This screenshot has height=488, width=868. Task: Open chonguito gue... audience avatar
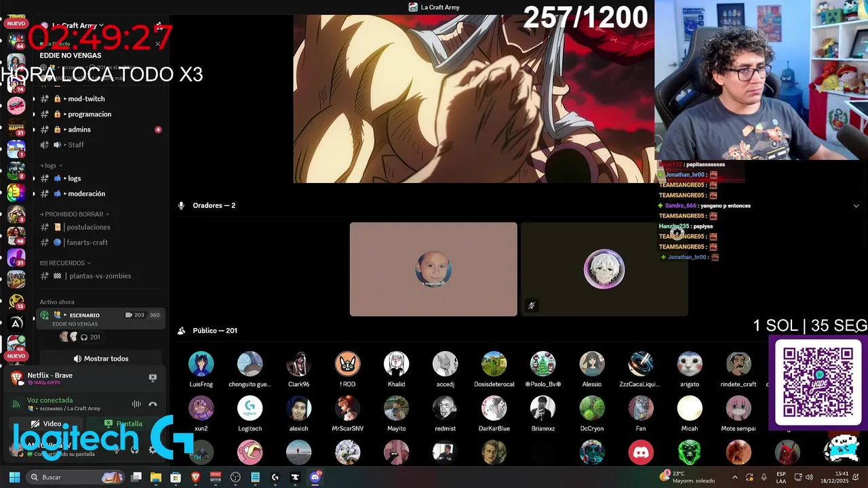250,364
